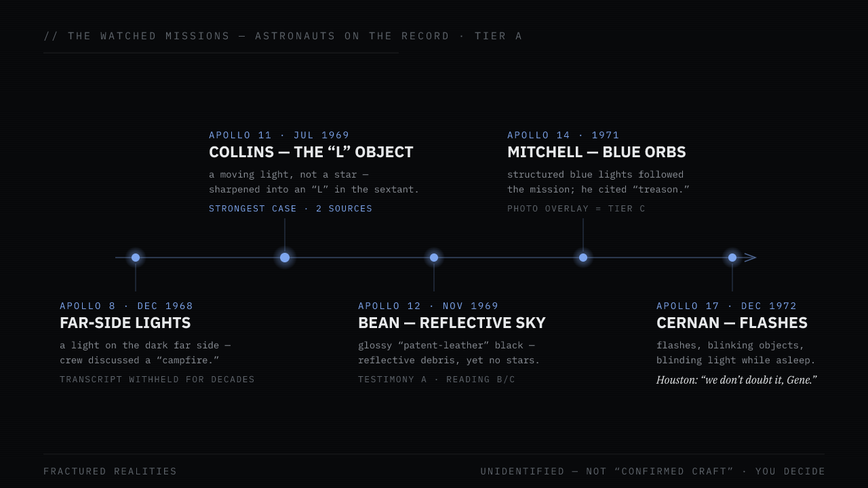The height and width of the screenshot is (488, 868).
Task: Select the Apollo 14 timeline dot
Action: coord(583,258)
